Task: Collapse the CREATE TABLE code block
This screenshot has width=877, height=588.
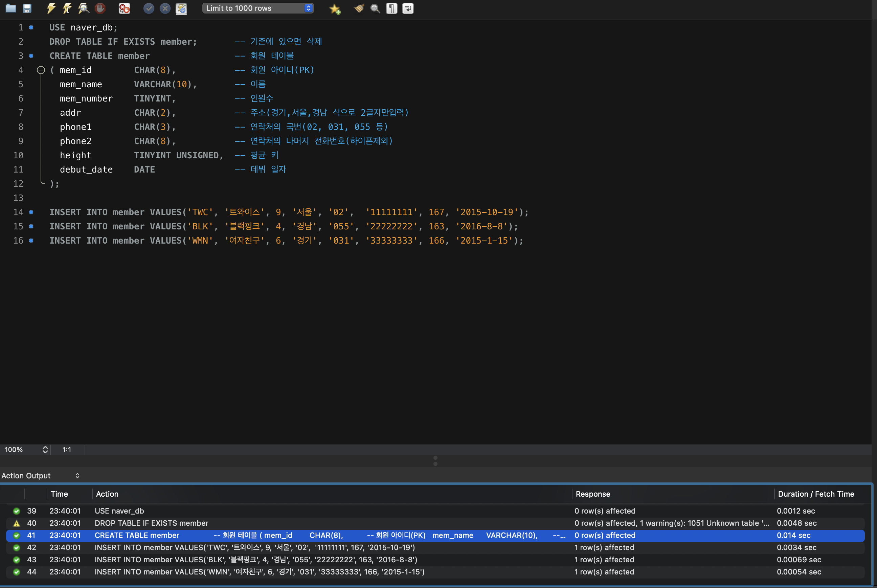Action: tap(41, 70)
